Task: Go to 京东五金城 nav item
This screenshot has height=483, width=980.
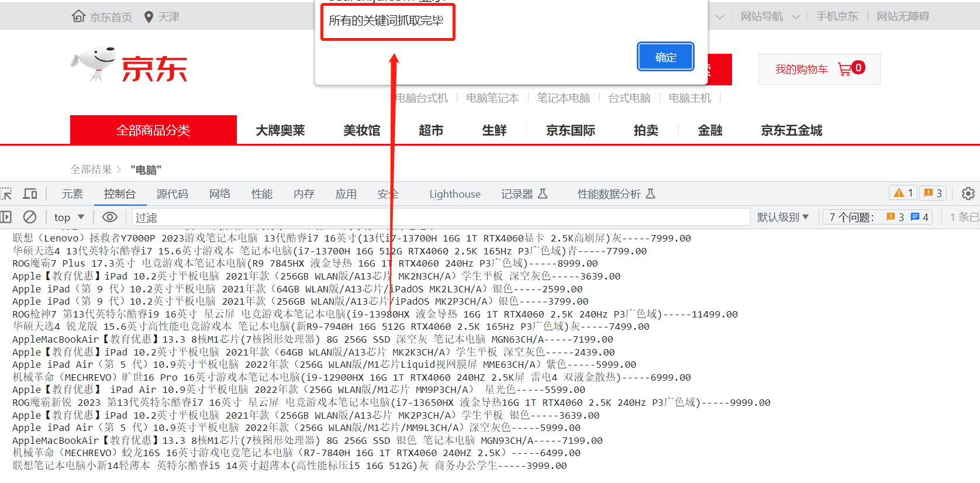Action: pos(791,130)
